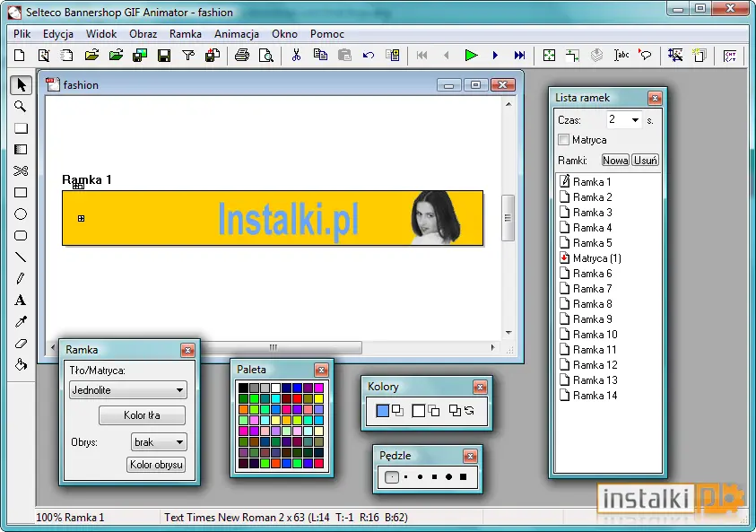Select the Text tool
The height and width of the screenshot is (532, 756).
click(21, 300)
